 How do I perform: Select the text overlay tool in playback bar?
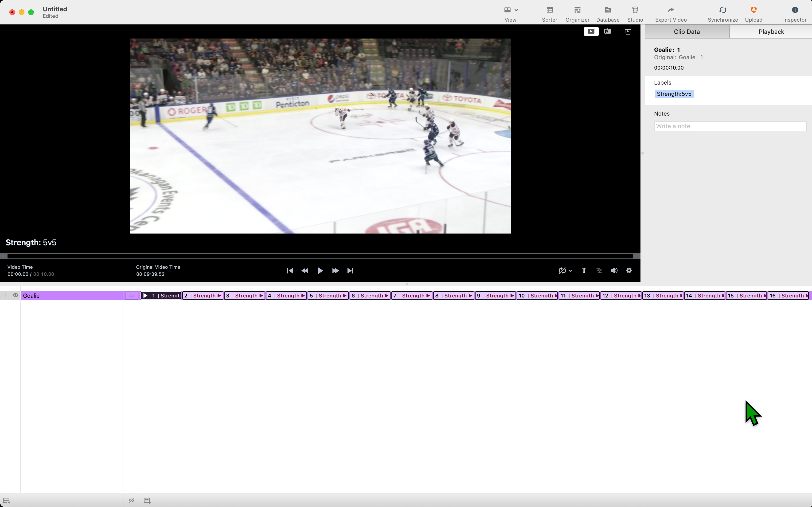point(584,271)
